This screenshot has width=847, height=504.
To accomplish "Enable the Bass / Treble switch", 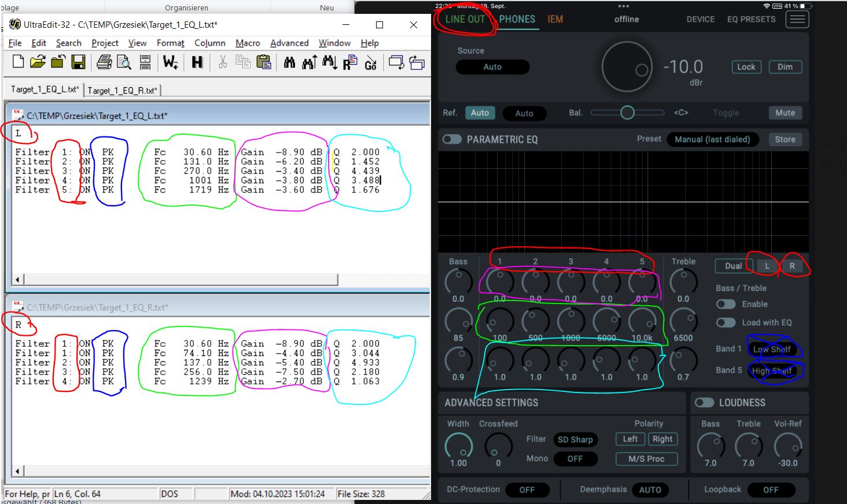I will click(x=726, y=304).
